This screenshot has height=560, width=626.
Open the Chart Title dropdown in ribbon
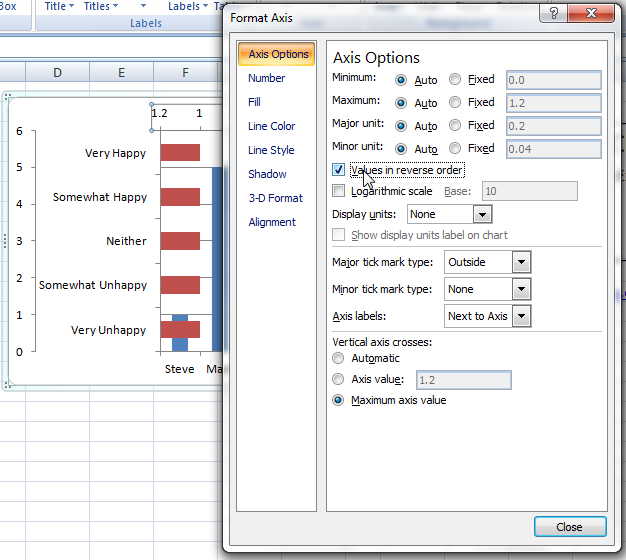(x=59, y=6)
